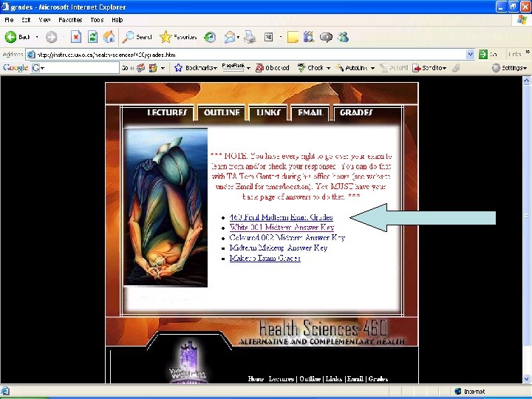
Task: Click the Google toolbar search field
Action: [x=75, y=68]
